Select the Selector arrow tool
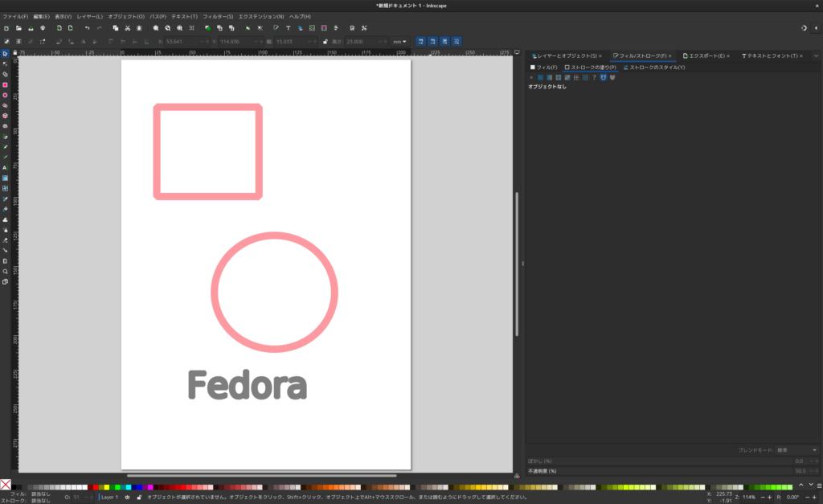 tap(6, 54)
